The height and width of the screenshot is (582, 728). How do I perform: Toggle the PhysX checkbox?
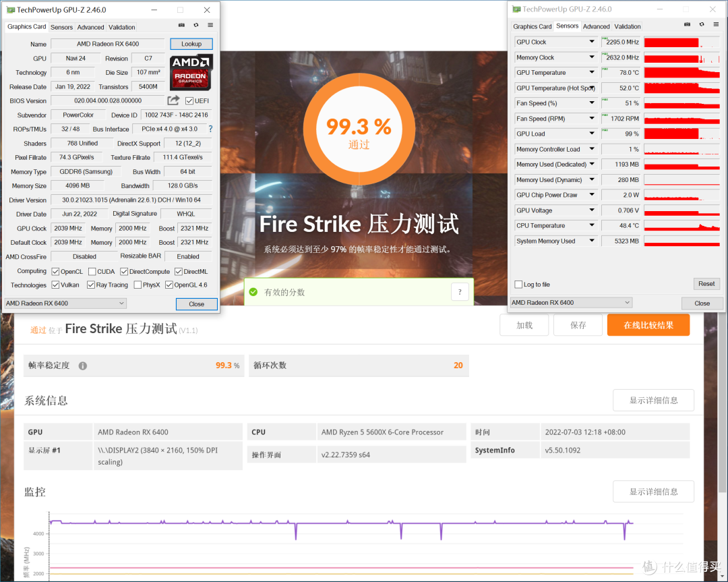(x=138, y=285)
